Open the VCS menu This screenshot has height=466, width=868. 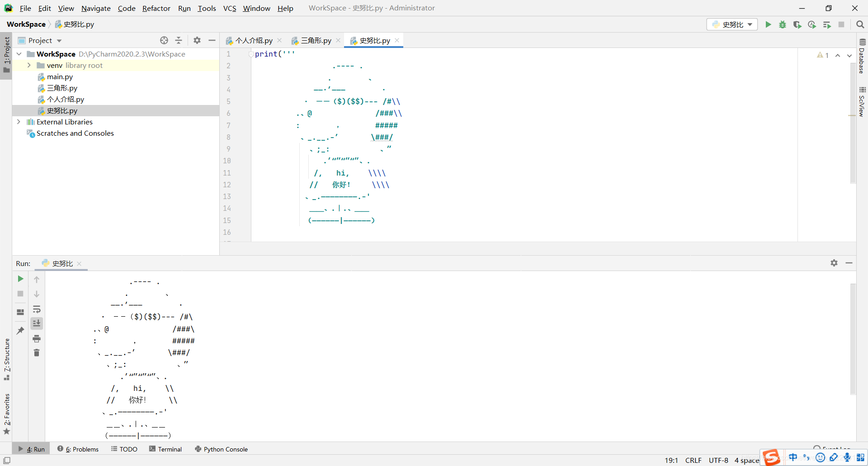230,8
